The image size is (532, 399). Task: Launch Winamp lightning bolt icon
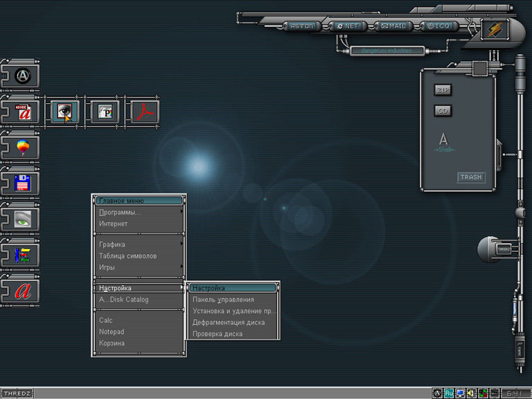click(x=495, y=29)
